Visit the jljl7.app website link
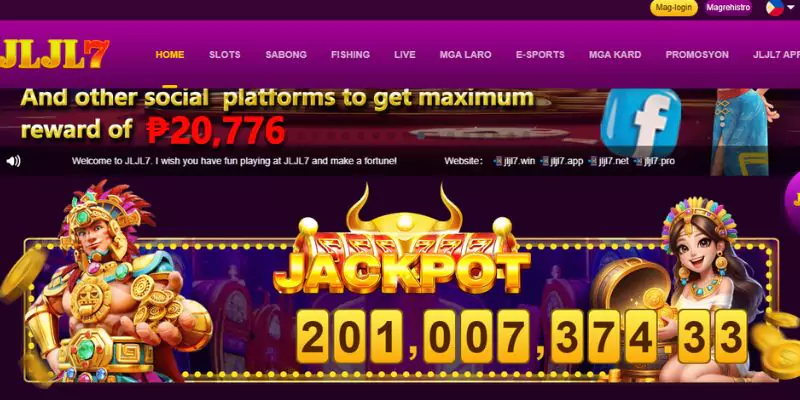The image size is (800, 400). [562, 161]
